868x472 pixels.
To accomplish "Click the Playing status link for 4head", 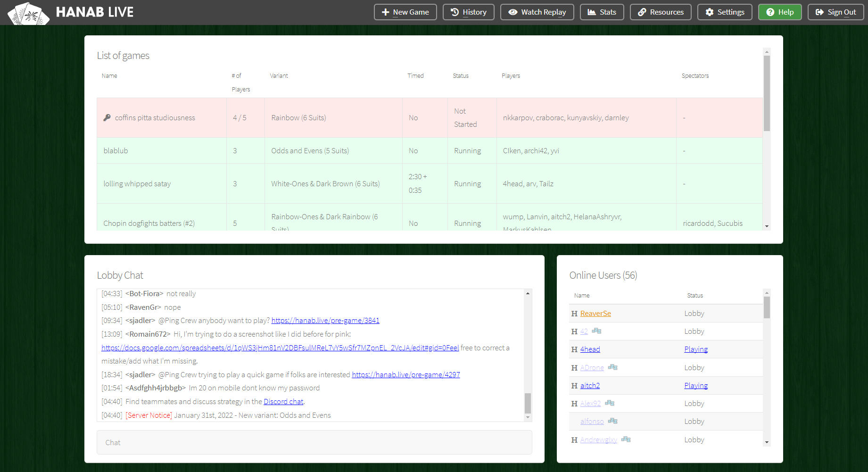I will click(696, 349).
